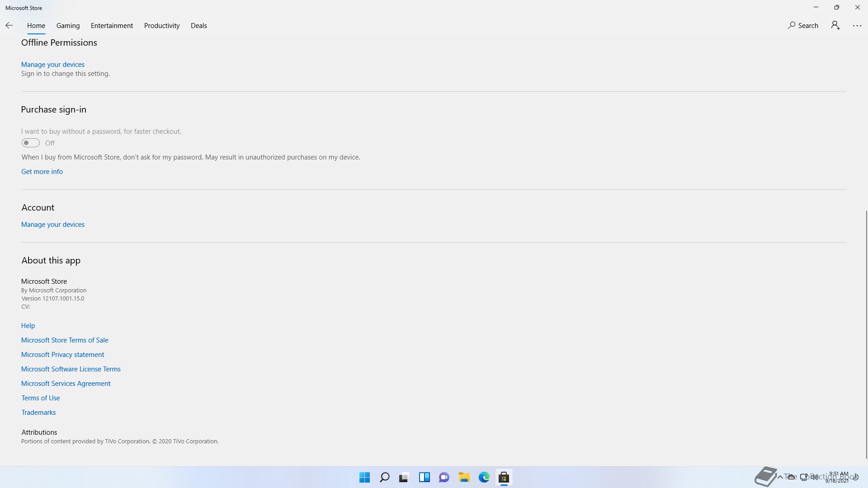Click the Attributions label
The image size is (868, 488).
39,432
